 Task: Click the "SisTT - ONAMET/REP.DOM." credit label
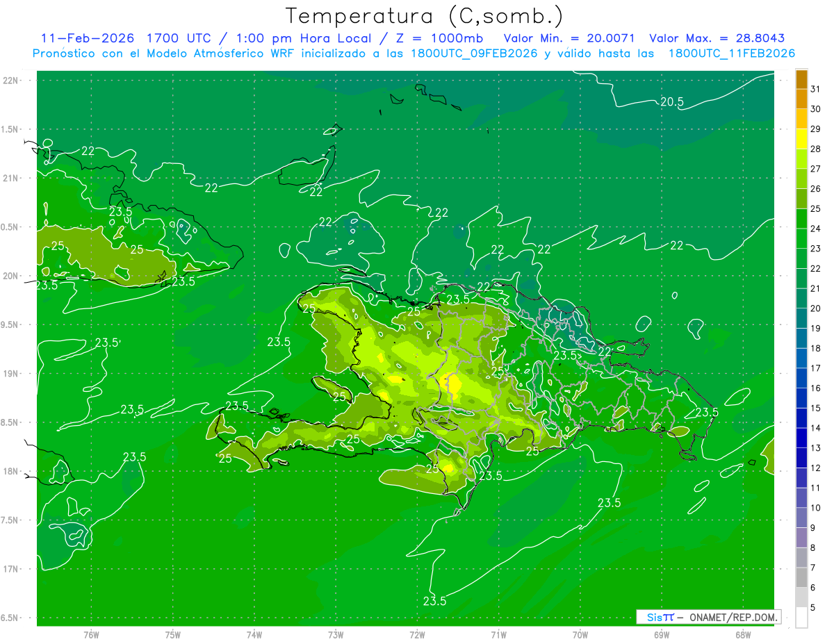(x=708, y=617)
